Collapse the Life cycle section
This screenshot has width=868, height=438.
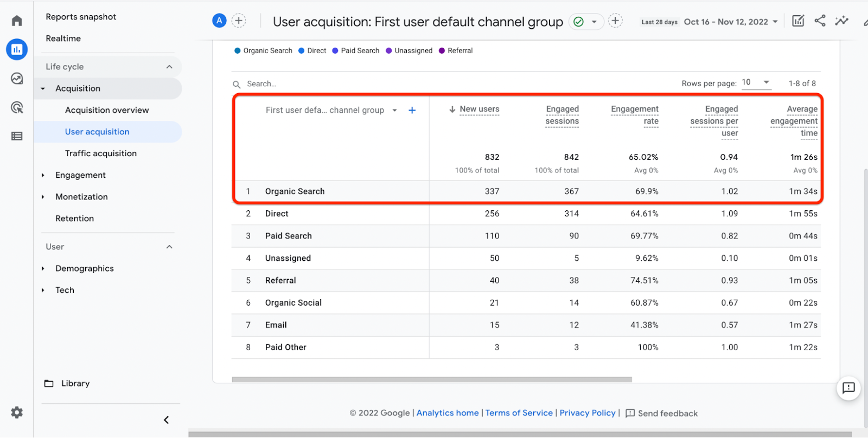[x=169, y=67]
